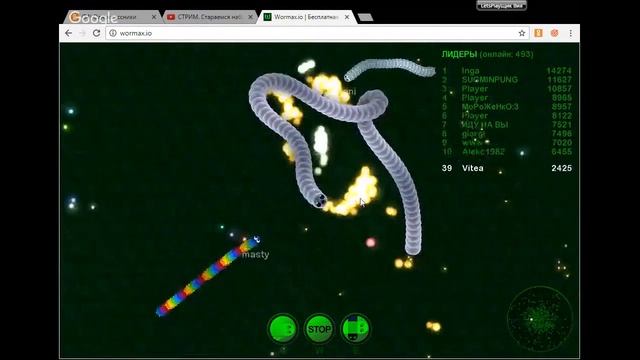Open a new browser tab
This screenshot has width=640, height=360.
pyautogui.click(x=365, y=17)
